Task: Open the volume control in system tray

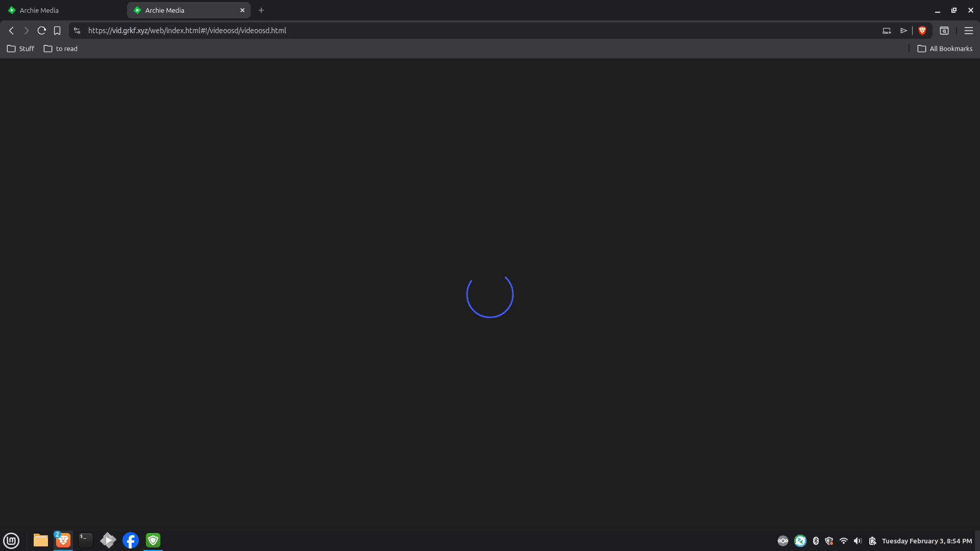Action: pyautogui.click(x=858, y=541)
